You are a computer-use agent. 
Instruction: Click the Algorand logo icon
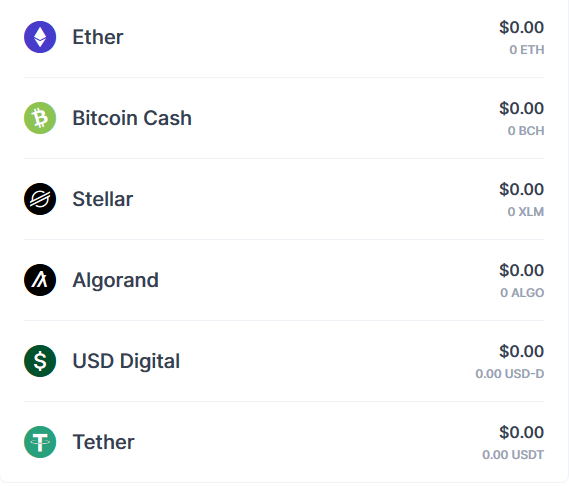point(40,280)
